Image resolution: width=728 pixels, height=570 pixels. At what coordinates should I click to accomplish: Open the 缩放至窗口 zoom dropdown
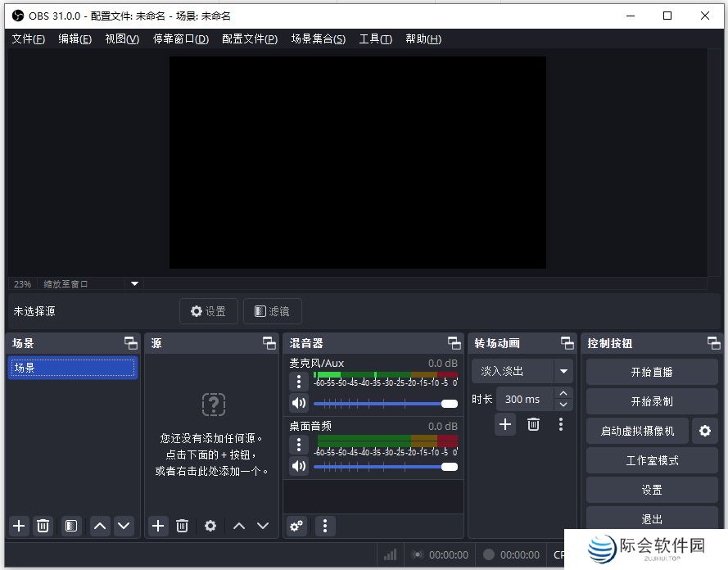(x=90, y=283)
